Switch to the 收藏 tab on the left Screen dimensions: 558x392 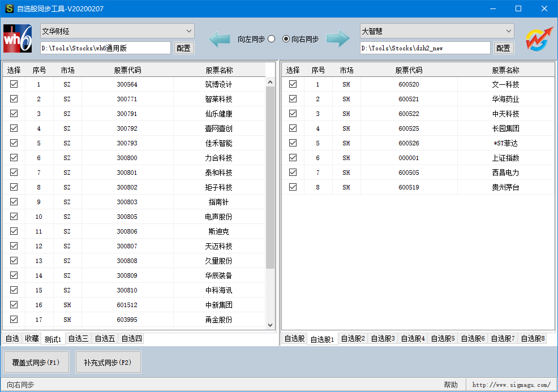click(32, 339)
